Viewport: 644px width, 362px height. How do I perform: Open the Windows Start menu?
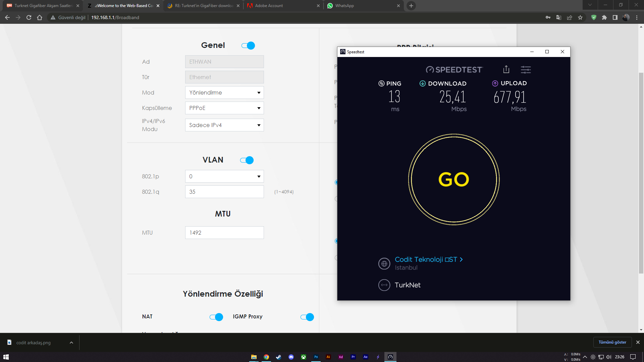click(x=6, y=357)
